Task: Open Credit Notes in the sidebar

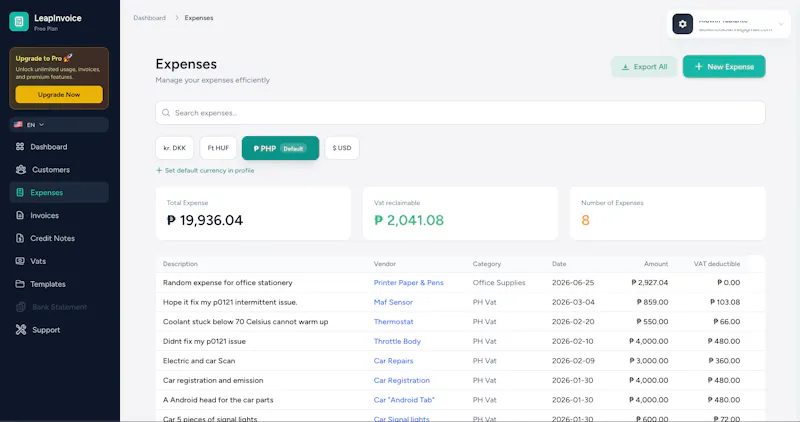Action: [x=59, y=238]
